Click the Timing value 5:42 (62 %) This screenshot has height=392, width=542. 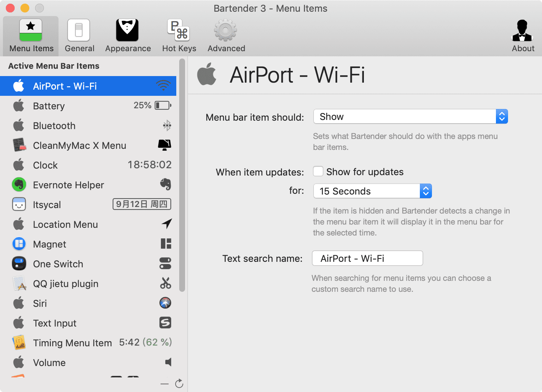[x=146, y=342]
